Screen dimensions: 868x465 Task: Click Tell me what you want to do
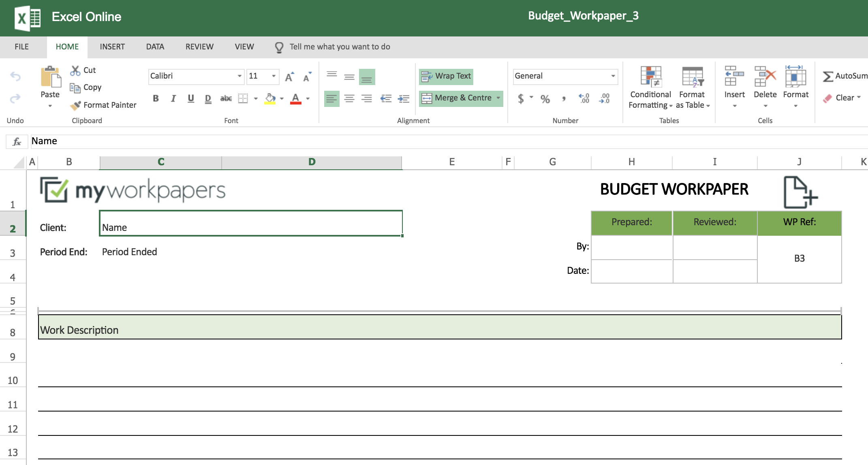point(340,47)
